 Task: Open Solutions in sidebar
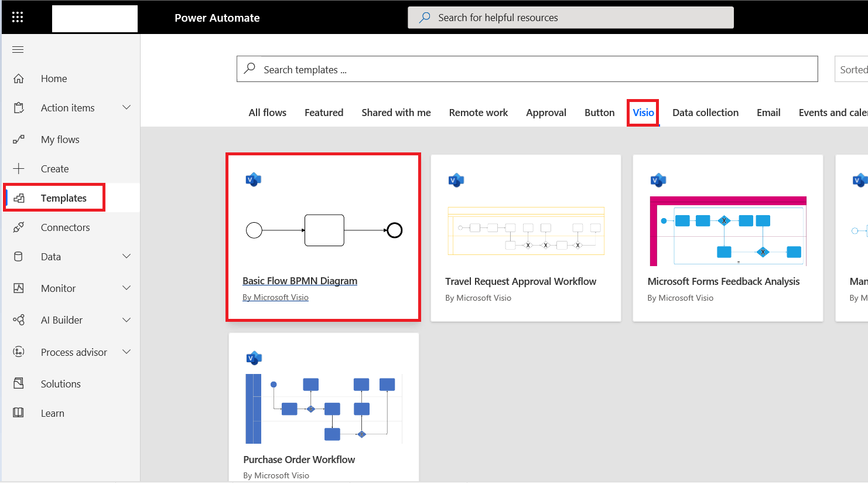click(61, 384)
